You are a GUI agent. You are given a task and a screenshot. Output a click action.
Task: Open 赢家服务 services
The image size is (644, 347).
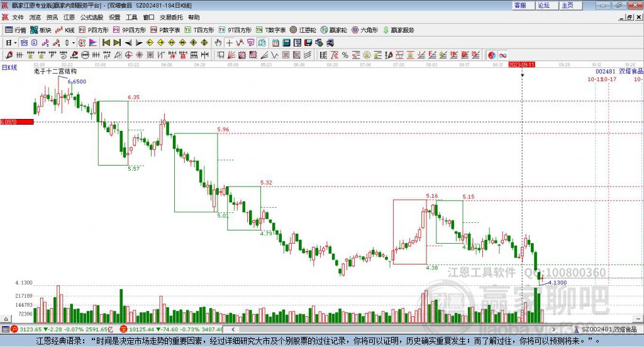point(399,30)
